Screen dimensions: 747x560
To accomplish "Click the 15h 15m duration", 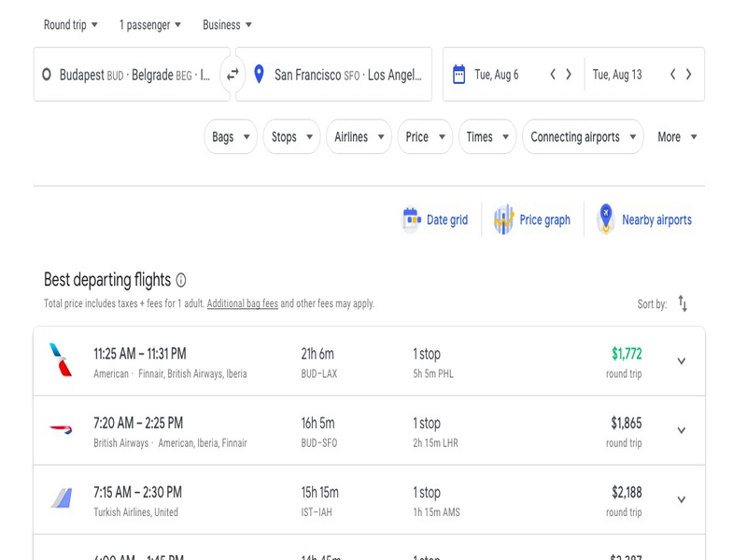I will 319,492.
